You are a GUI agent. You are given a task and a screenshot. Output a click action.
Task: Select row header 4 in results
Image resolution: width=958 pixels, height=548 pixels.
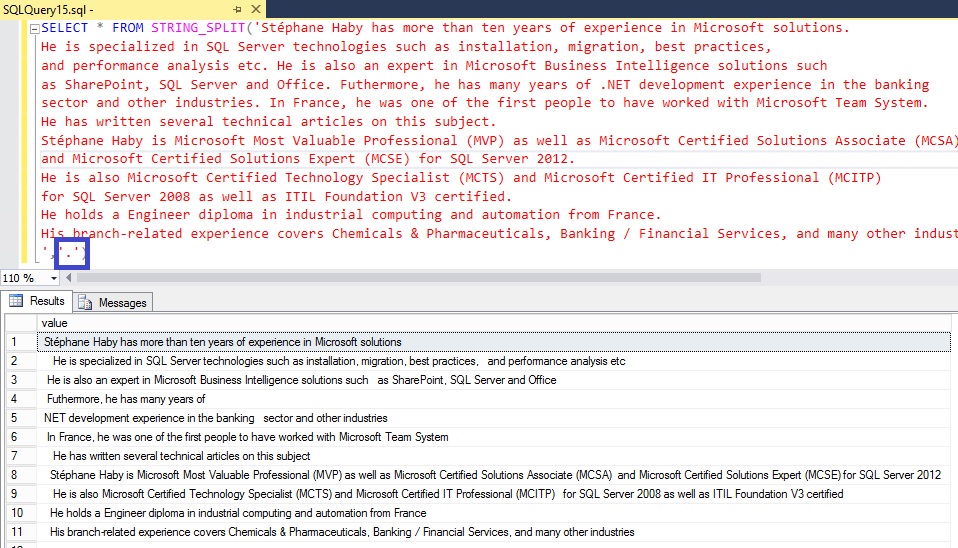tap(21, 399)
